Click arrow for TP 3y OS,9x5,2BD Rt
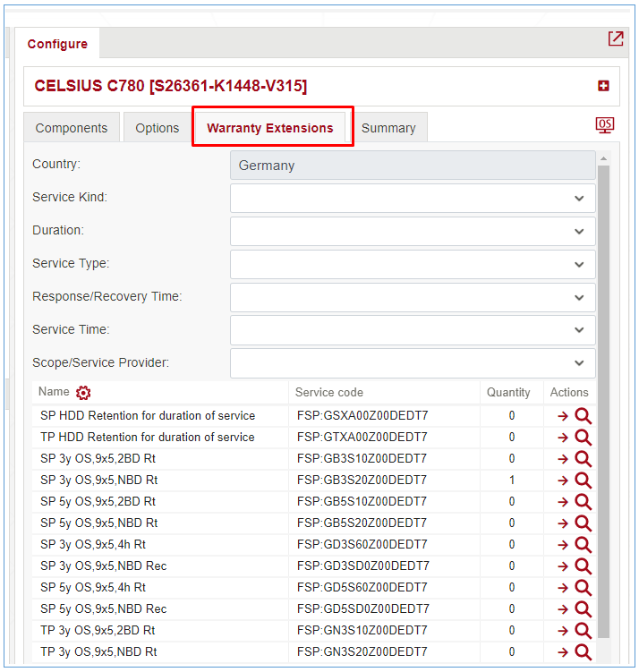The image size is (639, 672). point(563,631)
